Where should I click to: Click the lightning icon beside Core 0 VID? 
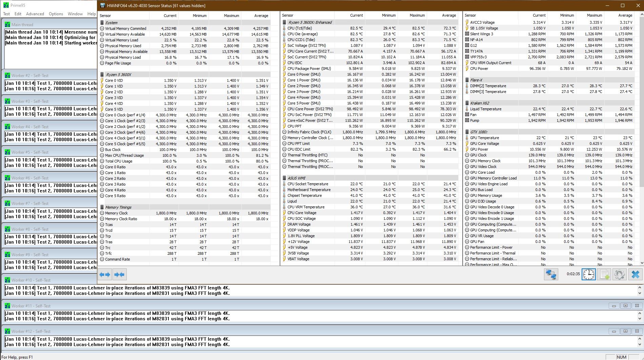point(102,80)
